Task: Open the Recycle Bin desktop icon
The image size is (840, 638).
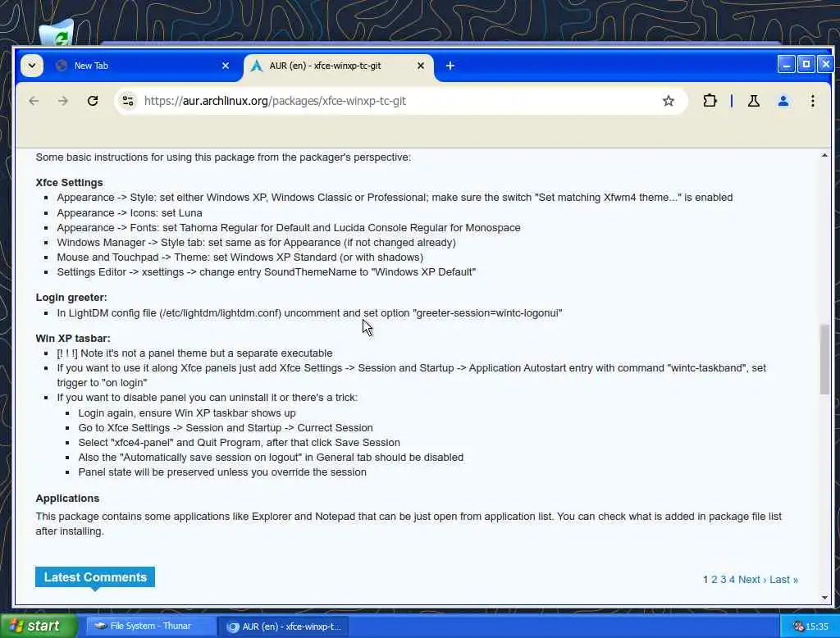Action: [x=57, y=33]
